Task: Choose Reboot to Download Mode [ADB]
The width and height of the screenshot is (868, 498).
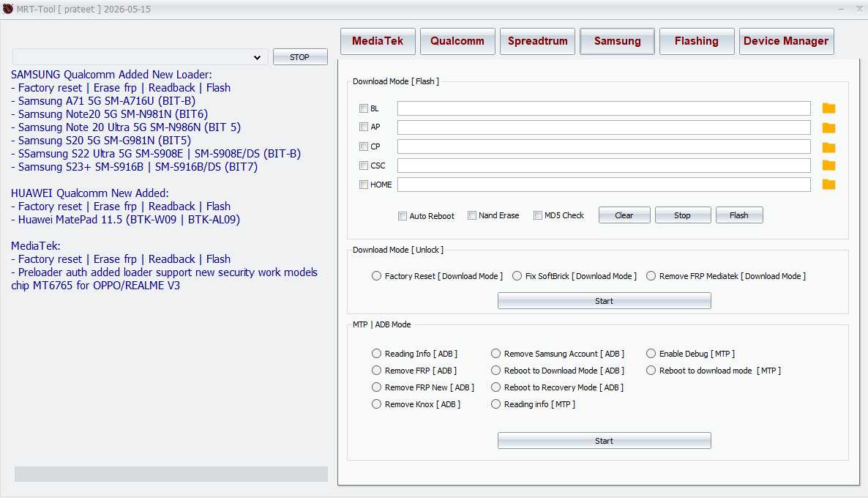Action: pos(495,370)
